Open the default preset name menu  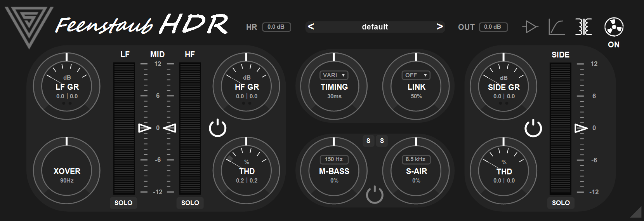375,27
